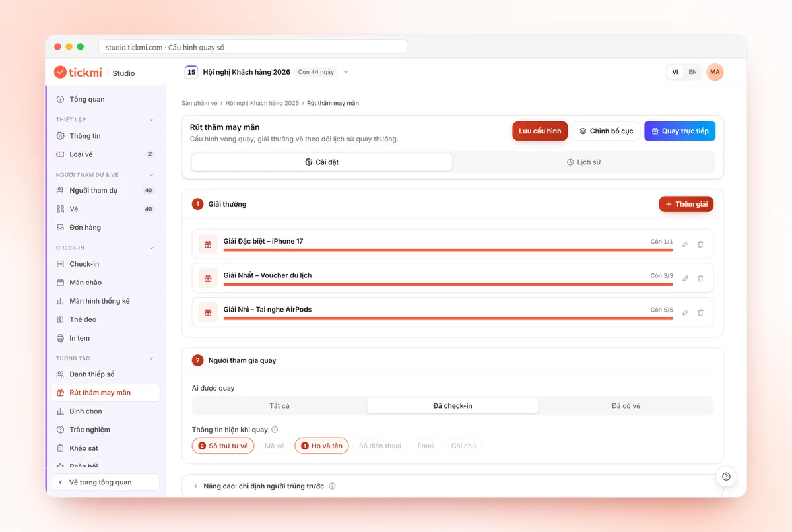Select the Tất cả participant option
This screenshot has height=532, width=792.
(279, 406)
